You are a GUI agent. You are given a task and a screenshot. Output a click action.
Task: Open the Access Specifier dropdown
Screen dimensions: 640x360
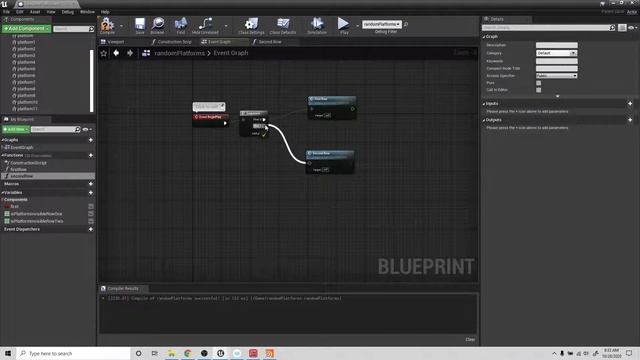click(x=556, y=76)
